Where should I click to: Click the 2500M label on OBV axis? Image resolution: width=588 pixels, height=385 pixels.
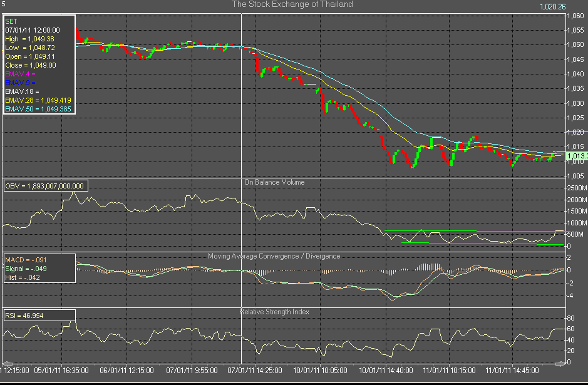pyautogui.click(x=577, y=188)
